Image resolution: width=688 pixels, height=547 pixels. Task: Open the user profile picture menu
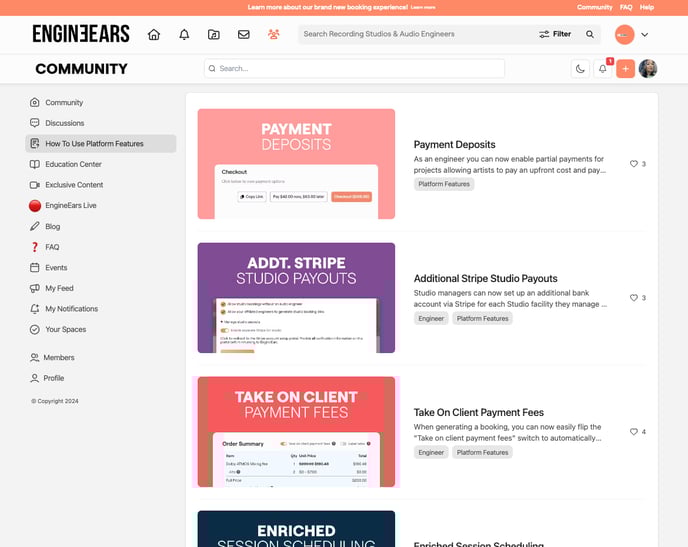(x=648, y=69)
